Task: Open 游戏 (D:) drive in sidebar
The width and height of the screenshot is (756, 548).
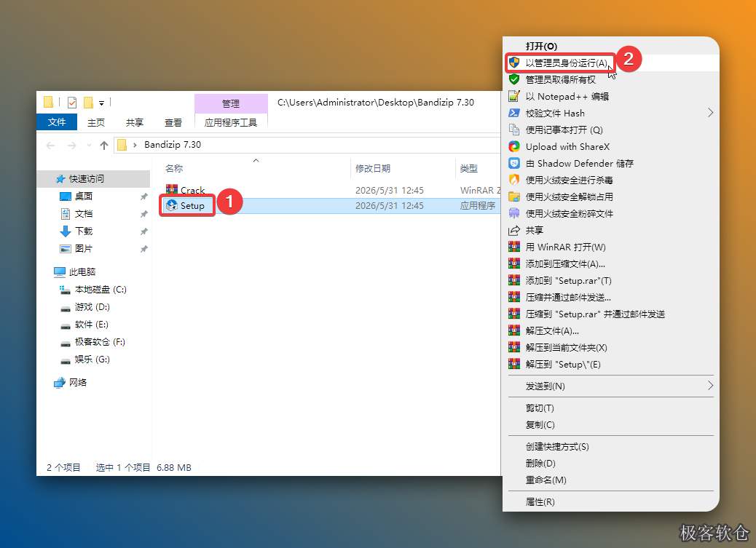Action: (x=93, y=307)
